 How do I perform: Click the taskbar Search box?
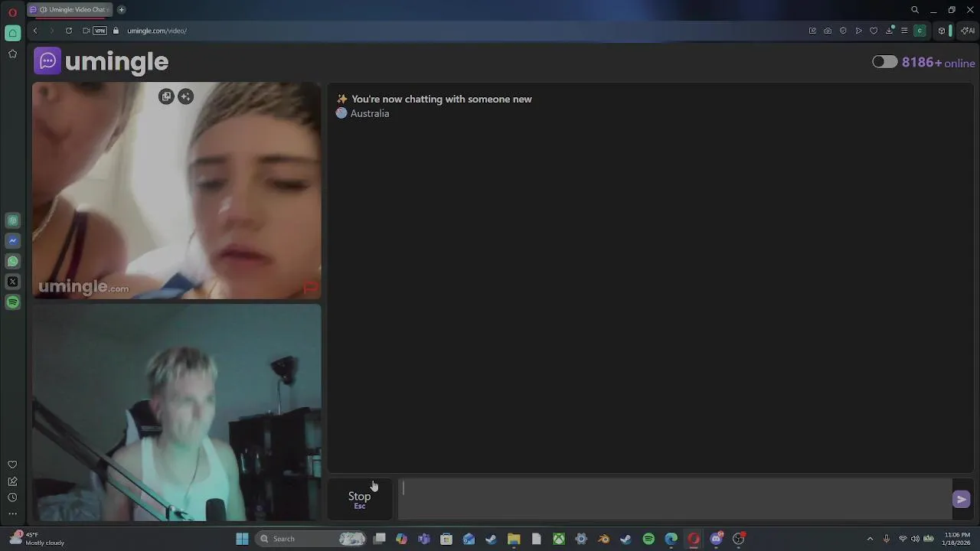(312, 539)
